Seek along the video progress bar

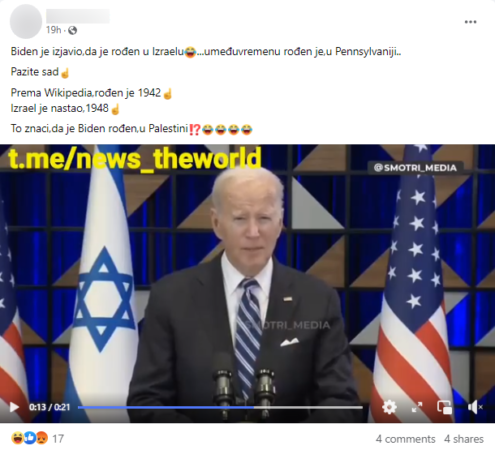220,407
